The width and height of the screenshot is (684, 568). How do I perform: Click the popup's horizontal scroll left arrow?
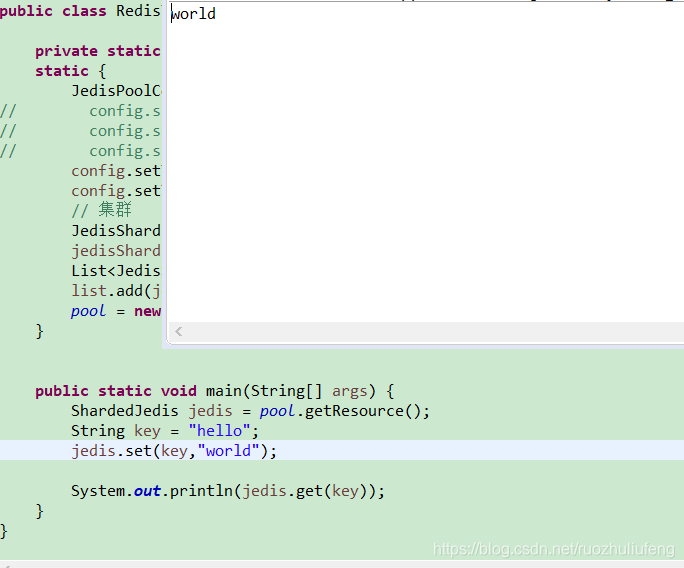click(x=178, y=332)
